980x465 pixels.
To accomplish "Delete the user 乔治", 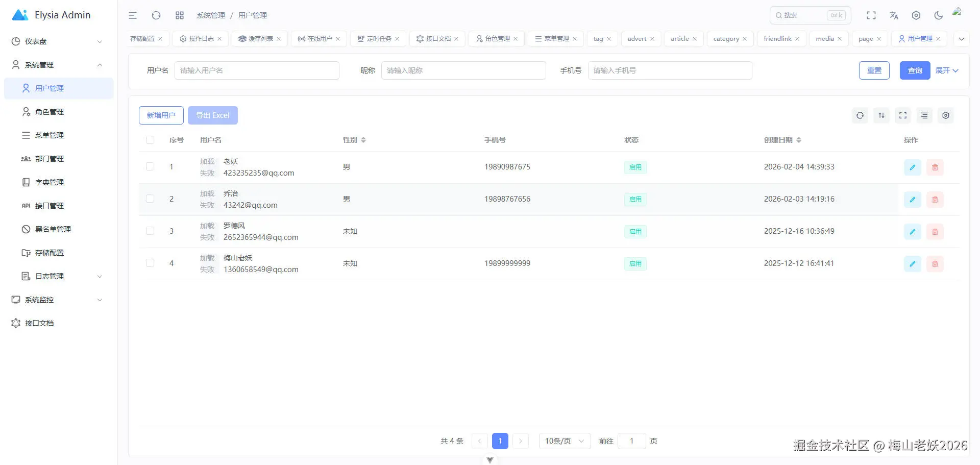I will coord(935,200).
